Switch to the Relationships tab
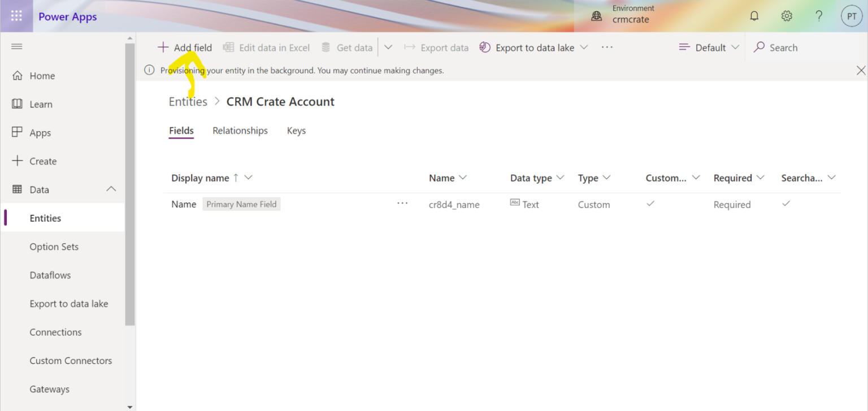Screen dimensions: 868x411 (x=240, y=131)
